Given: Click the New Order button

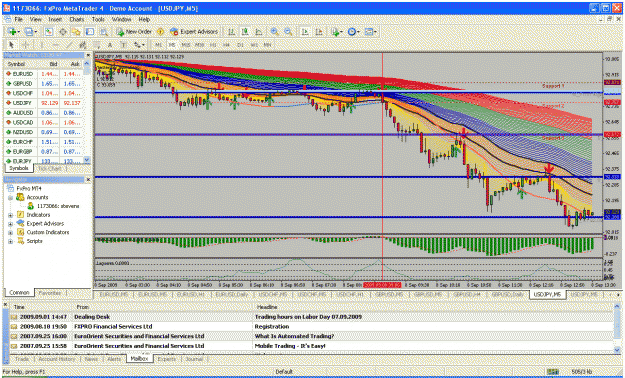Looking at the screenshot, I should (134, 32).
